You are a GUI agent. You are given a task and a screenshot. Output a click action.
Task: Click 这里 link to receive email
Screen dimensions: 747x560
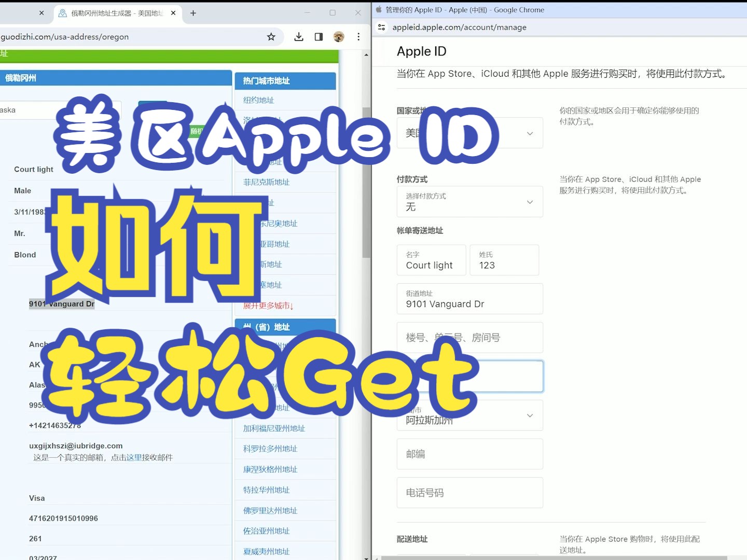point(134,457)
